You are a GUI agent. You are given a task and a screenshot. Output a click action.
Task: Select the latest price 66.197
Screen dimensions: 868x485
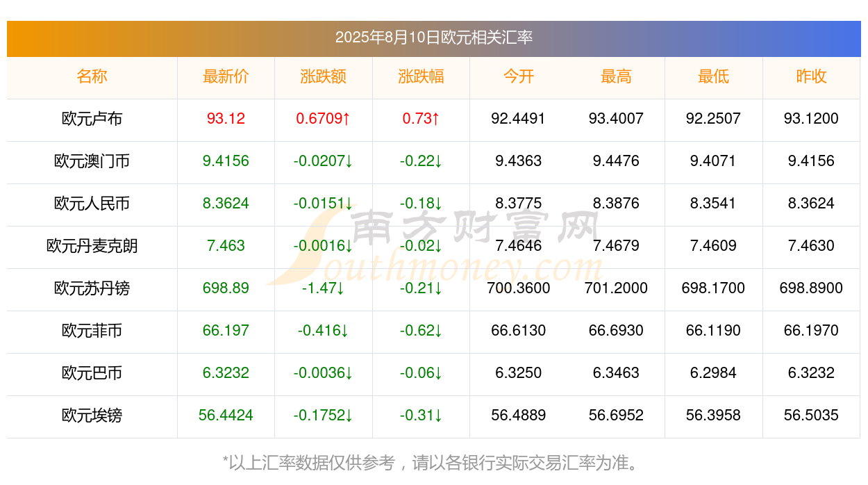tap(226, 331)
